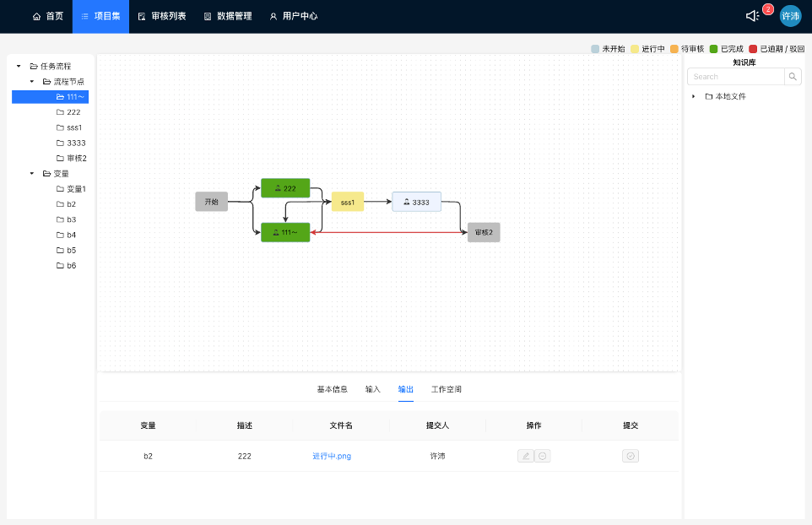Click the knowledge base Search input field

(735, 77)
